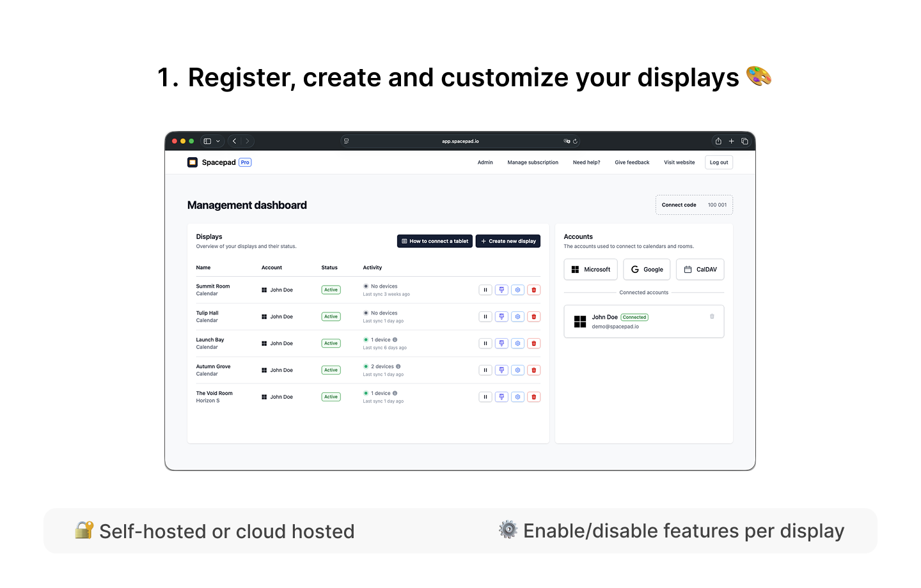
Task: Click the Autumn Grove display name
Action: coord(213,367)
